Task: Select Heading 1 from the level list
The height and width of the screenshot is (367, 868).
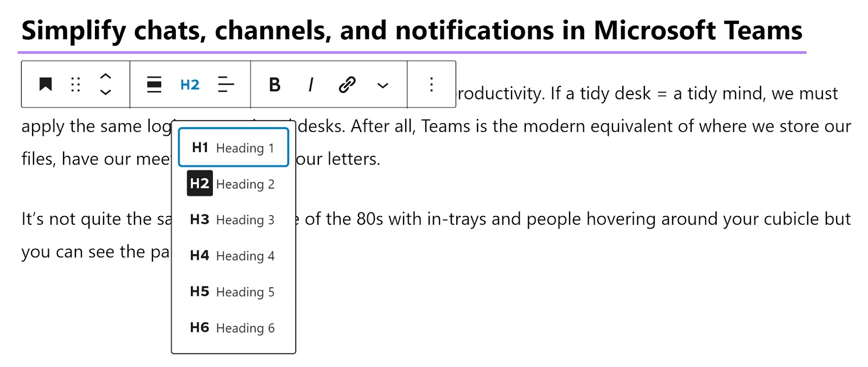Action: (x=233, y=148)
